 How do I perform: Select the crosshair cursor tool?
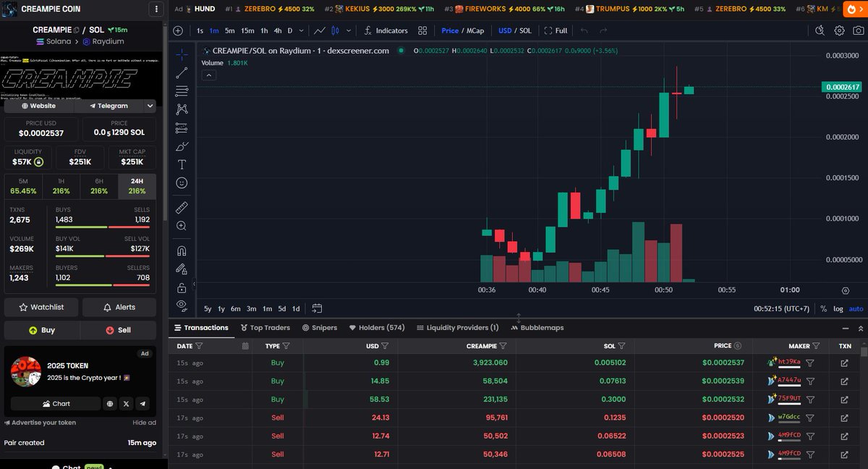(x=182, y=54)
